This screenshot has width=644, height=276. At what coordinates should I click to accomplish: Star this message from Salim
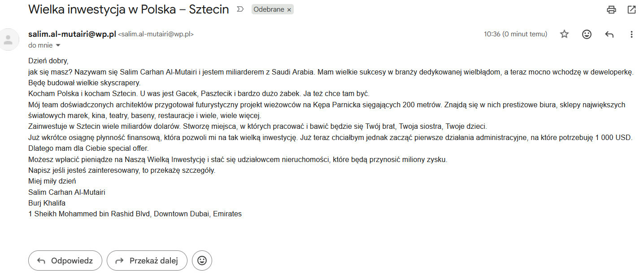(564, 34)
